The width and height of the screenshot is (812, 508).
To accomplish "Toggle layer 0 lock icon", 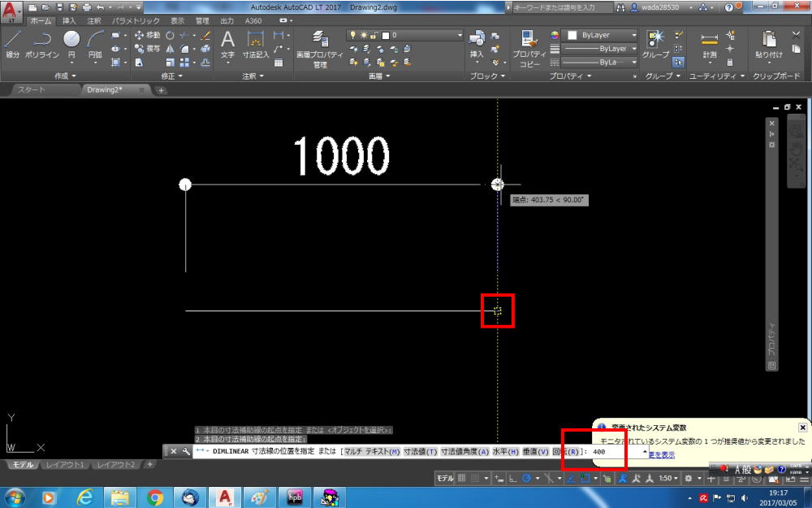I will (374, 35).
